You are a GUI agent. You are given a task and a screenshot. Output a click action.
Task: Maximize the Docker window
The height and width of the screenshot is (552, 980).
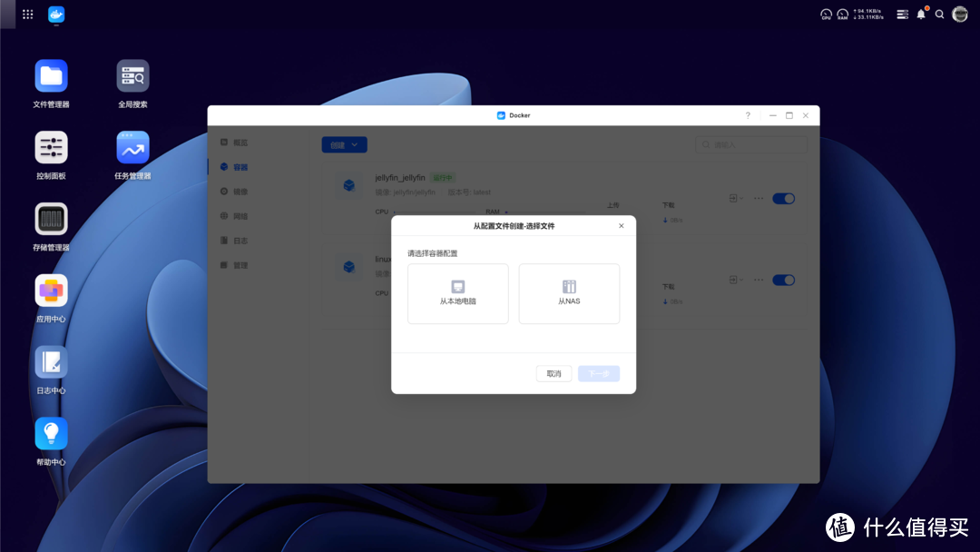(x=789, y=115)
